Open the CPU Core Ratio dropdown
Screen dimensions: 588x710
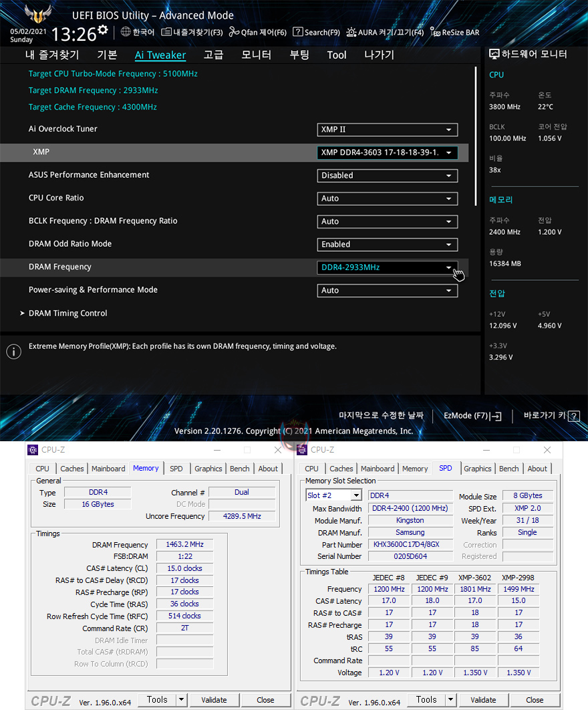388,199
